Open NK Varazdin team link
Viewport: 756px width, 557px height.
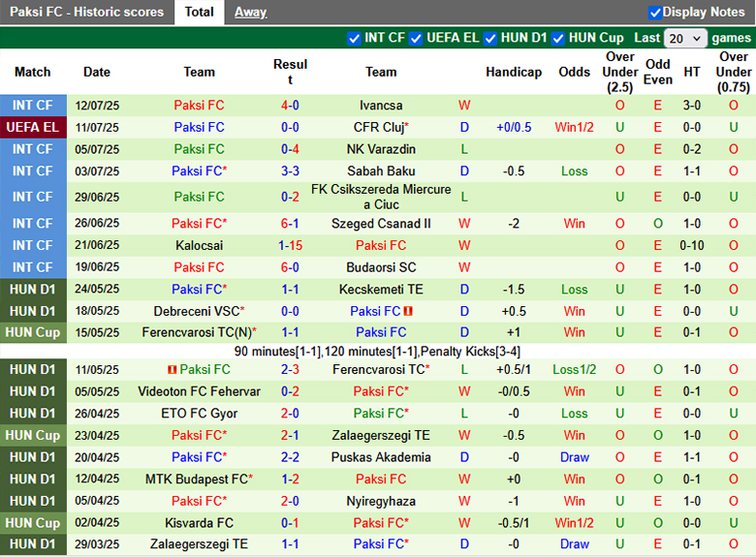[381, 149]
